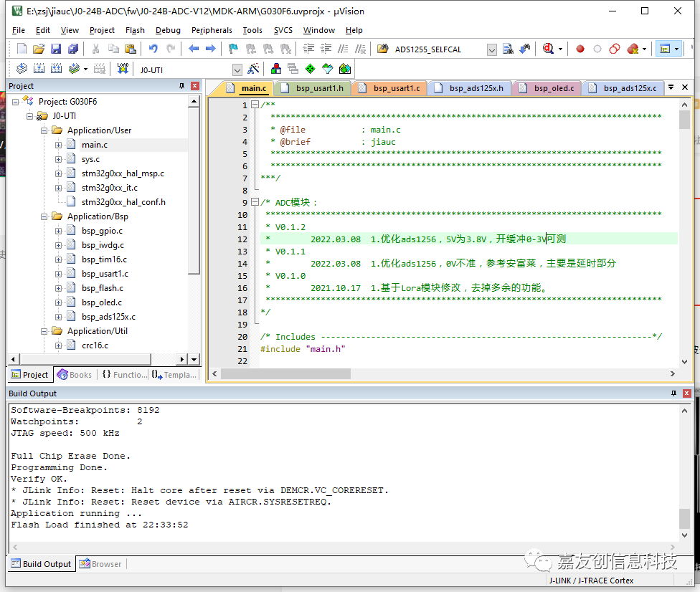Click the Build Output vertical scrollbar thumb
The height and width of the screenshot is (592, 700).
pos(684,518)
